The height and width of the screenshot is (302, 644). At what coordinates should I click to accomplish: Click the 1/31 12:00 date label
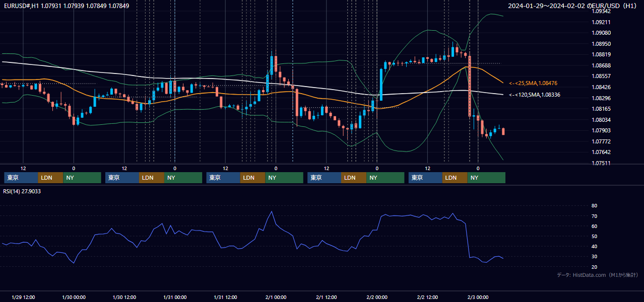click(x=226, y=297)
